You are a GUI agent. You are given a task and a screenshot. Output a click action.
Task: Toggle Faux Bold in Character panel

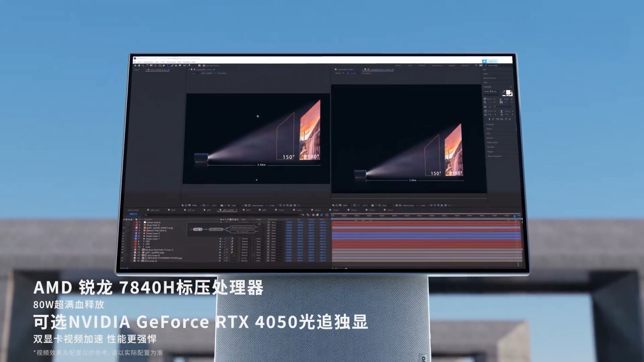[x=489, y=119]
